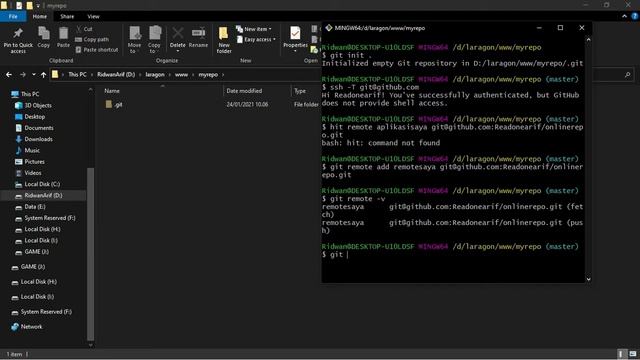Open Downloads in navigation pane
Viewport: 640px width, 360px height.
[38, 139]
